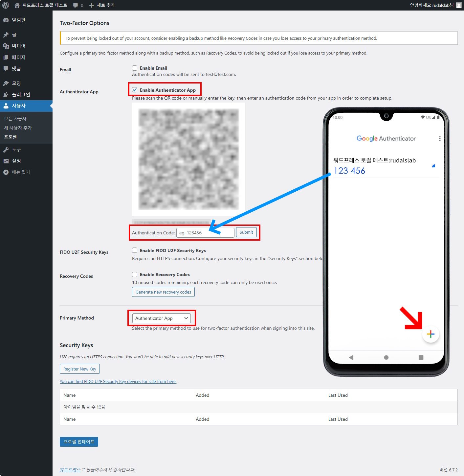Screen dimensions: 464x476
Task: Click the 사용자 user icon
Action: click(6, 106)
